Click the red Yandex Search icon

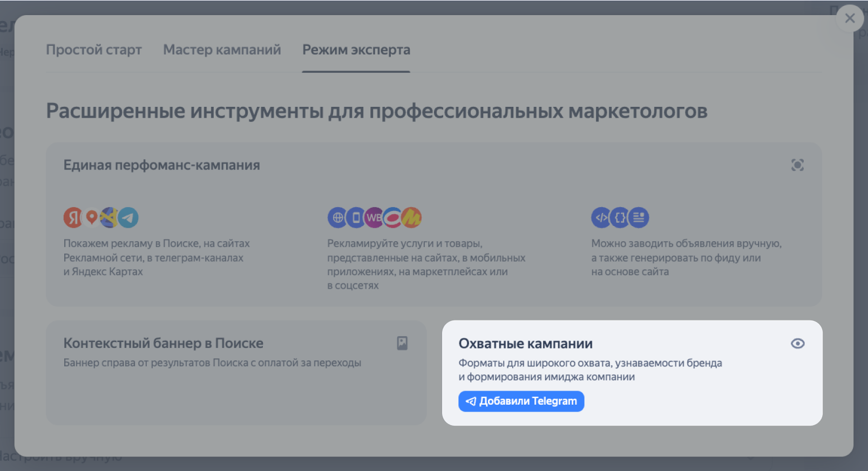(72, 217)
